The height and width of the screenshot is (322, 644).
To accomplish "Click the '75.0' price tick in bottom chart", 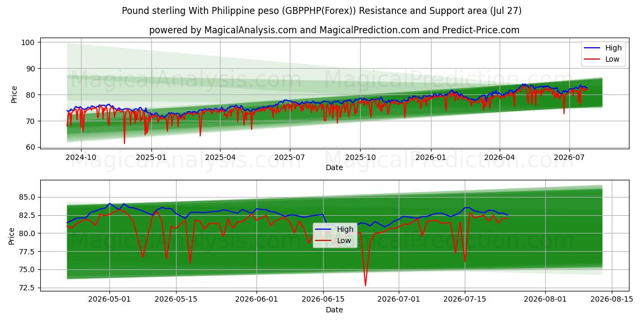I will [27, 270].
